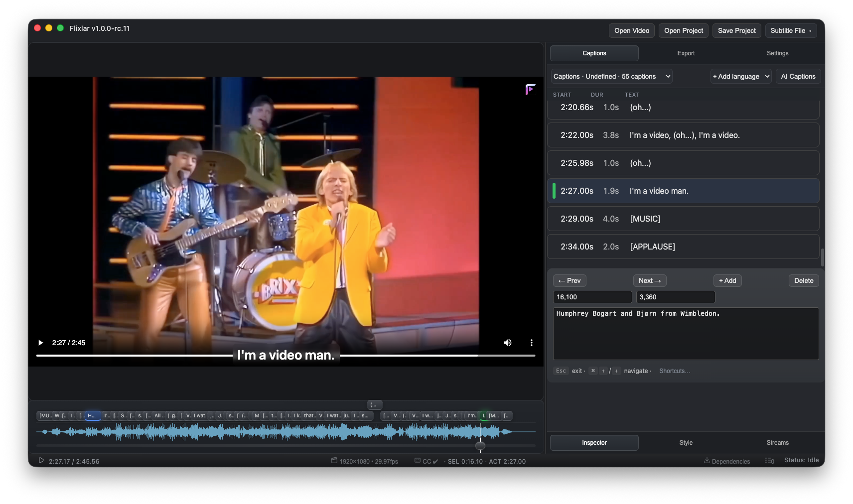The width and height of the screenshot is (853, 504).
Task: Click the Open Video button
Action: point(632,30)
